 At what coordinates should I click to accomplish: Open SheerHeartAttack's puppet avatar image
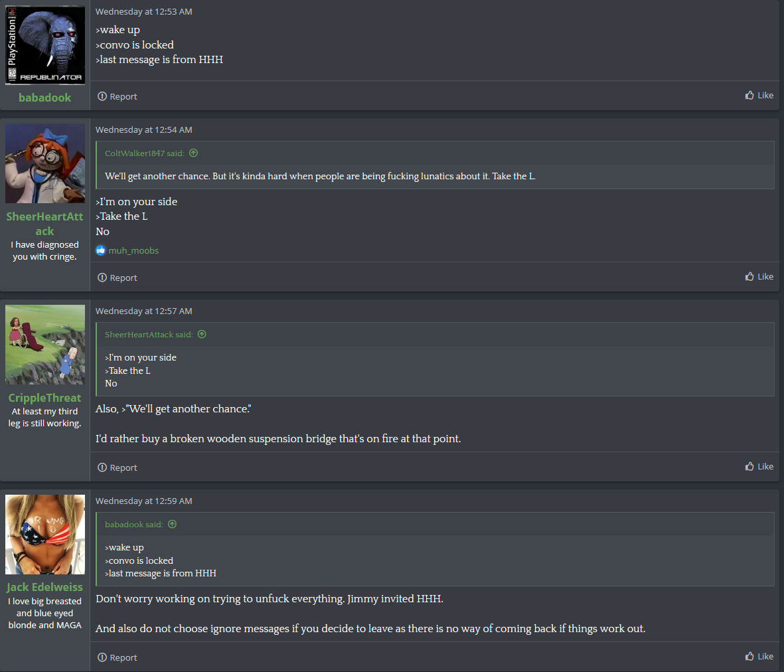coord(45,163)
